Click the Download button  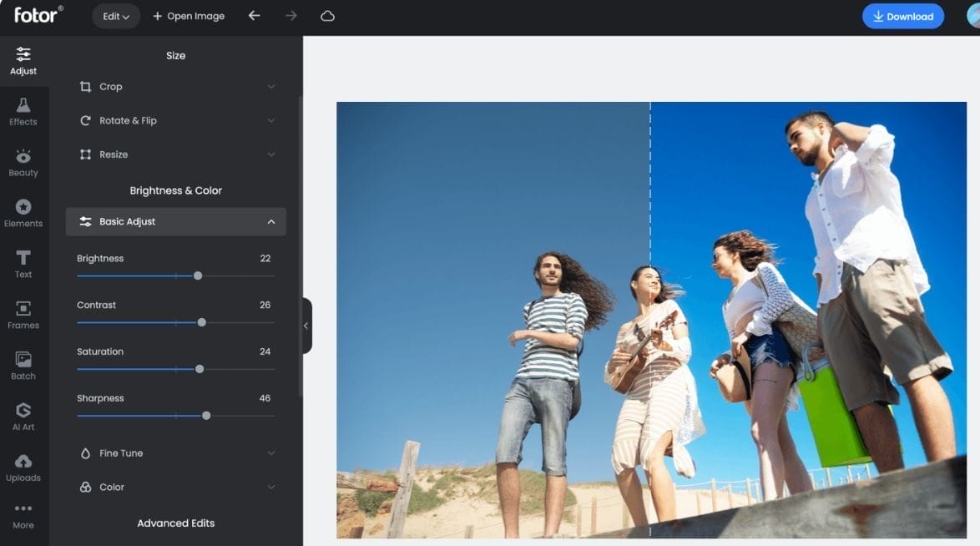[903, 16]
